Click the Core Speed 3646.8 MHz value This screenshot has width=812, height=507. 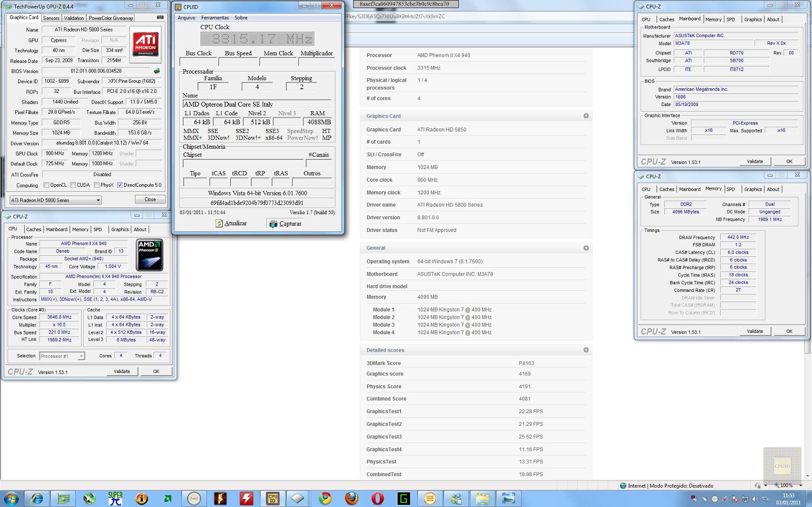coord(59,317)
